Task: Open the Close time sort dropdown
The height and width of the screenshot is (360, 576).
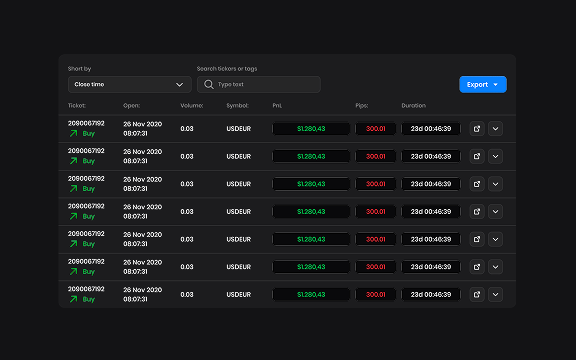Action: click(x=130, y=84)
